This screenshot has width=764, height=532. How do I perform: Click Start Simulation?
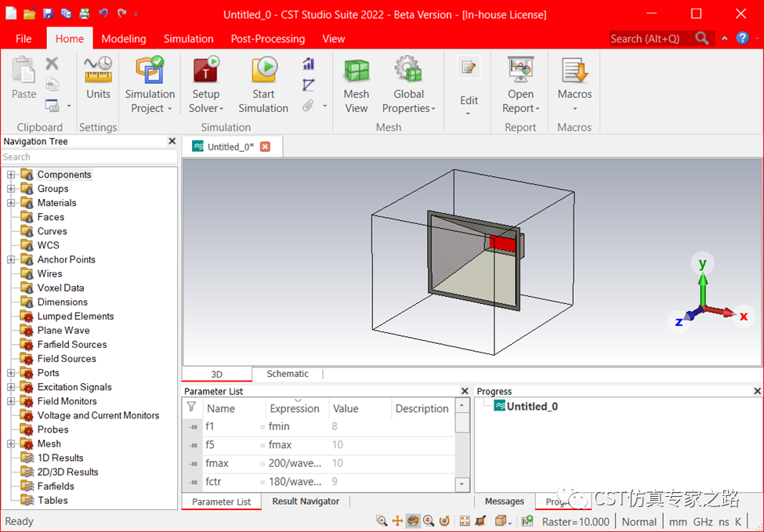(263, 85)
